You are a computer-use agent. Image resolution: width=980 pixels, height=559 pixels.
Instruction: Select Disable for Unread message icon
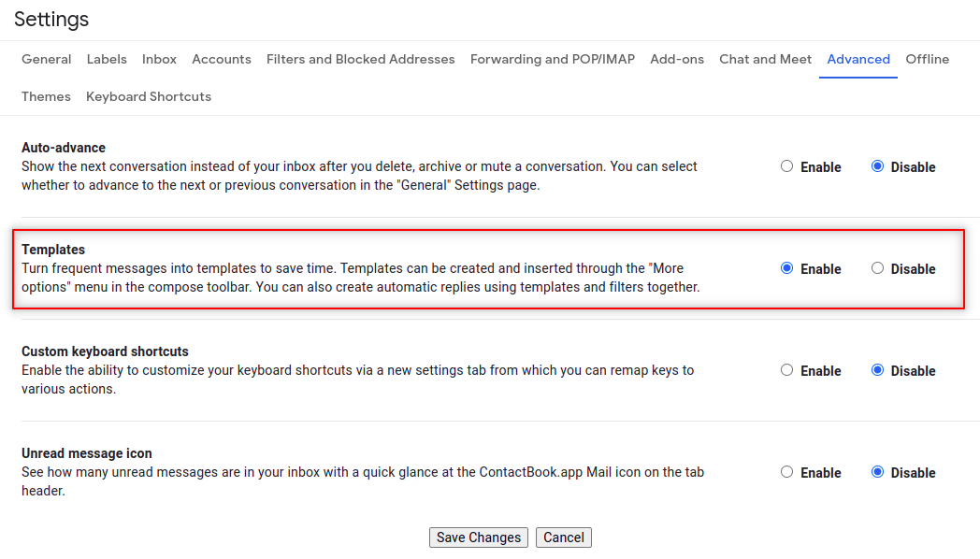pyautogui.click(x=877, y=472)
